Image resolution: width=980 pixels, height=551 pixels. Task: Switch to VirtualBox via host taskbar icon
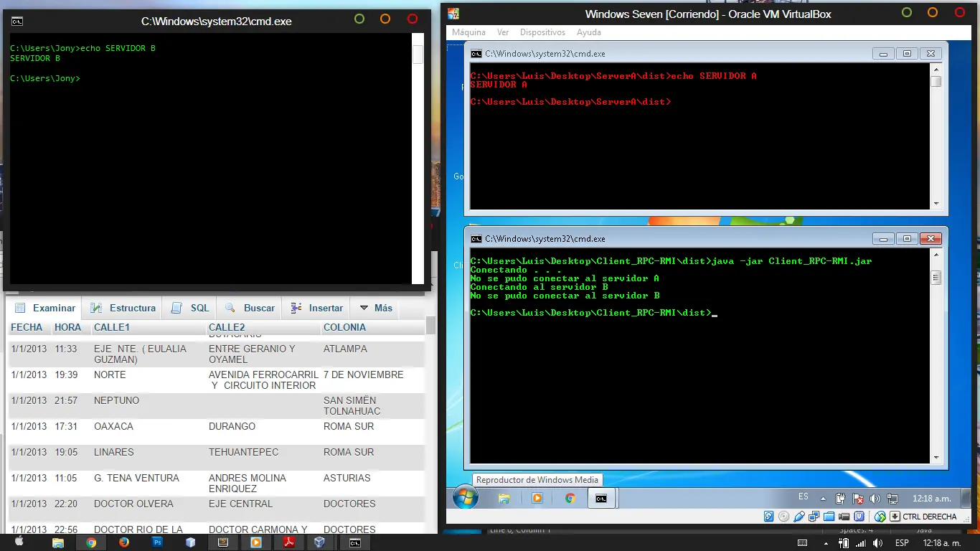[321, 542]
